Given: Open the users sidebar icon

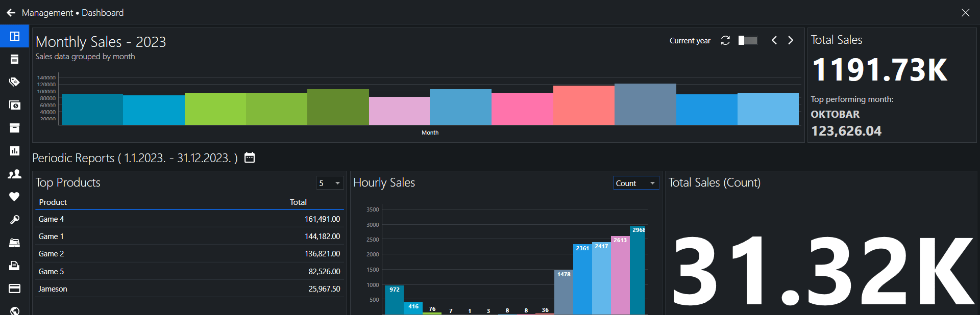Looking at the screenshot, I should click(x=15, y=174).
